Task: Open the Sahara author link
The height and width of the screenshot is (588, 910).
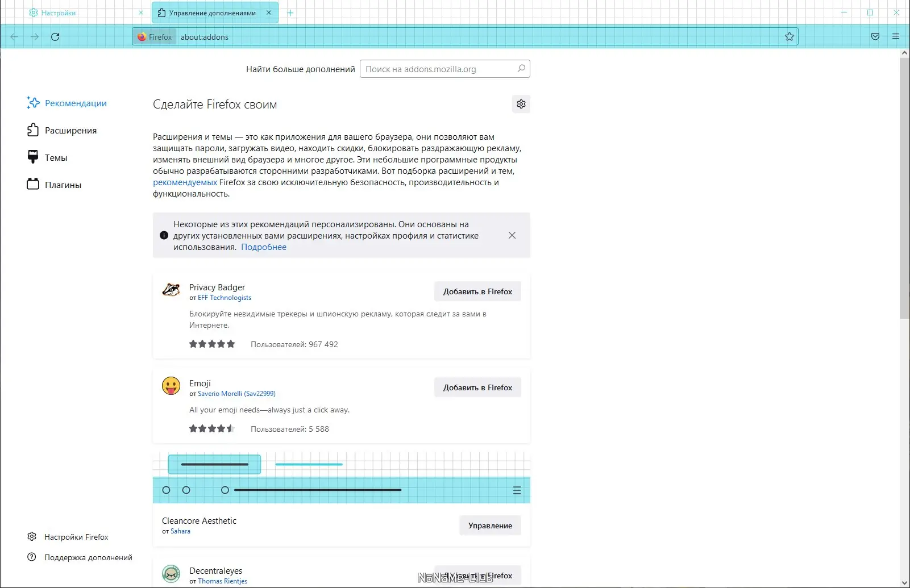Action: [x=180, y=531]
